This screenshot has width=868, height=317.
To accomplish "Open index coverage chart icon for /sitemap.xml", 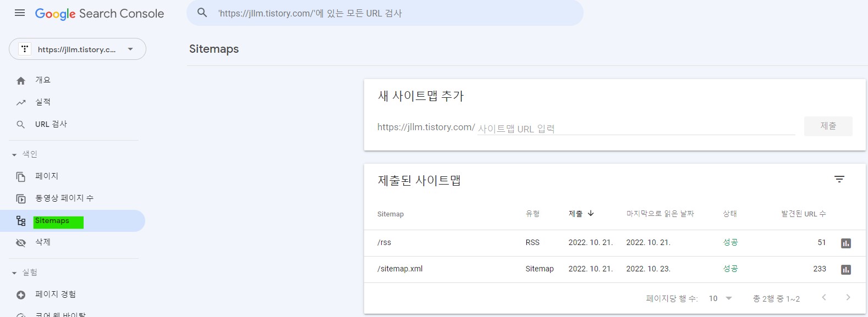I will point(846,269).
